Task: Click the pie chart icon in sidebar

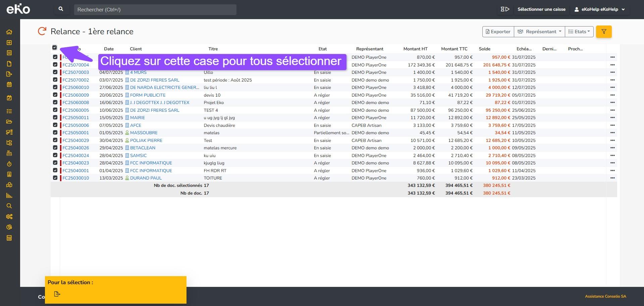Action: click(x=9, y=227)
